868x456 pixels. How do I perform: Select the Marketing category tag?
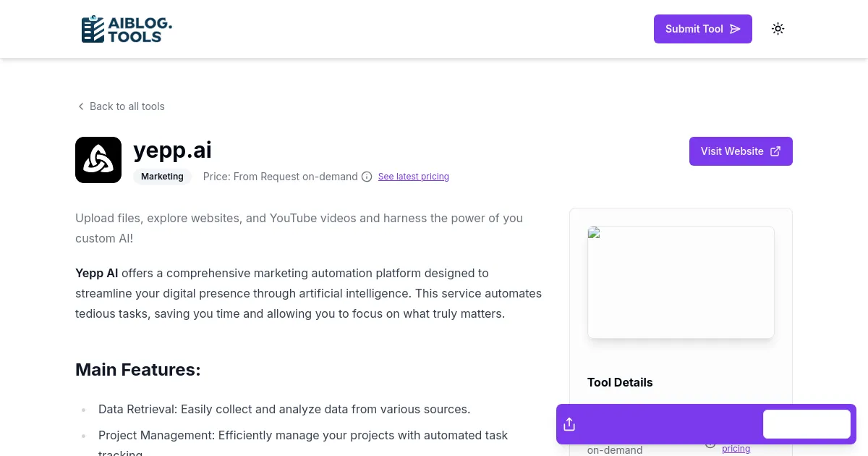tap(162, 177)
